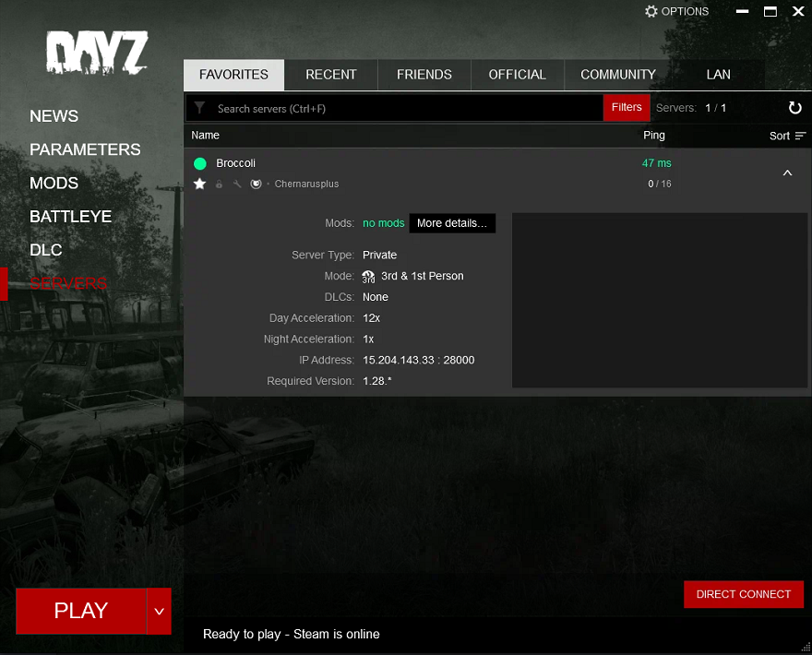Click the filter funnel icon in search bar
Screen dimensions: 812x655
tap(199, 108)
